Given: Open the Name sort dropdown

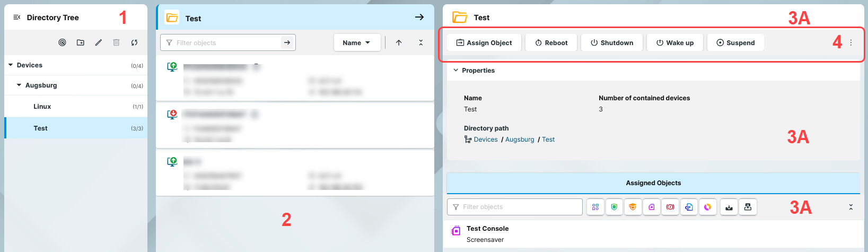Looking at the screenshot, I should [x=357, y=43].
